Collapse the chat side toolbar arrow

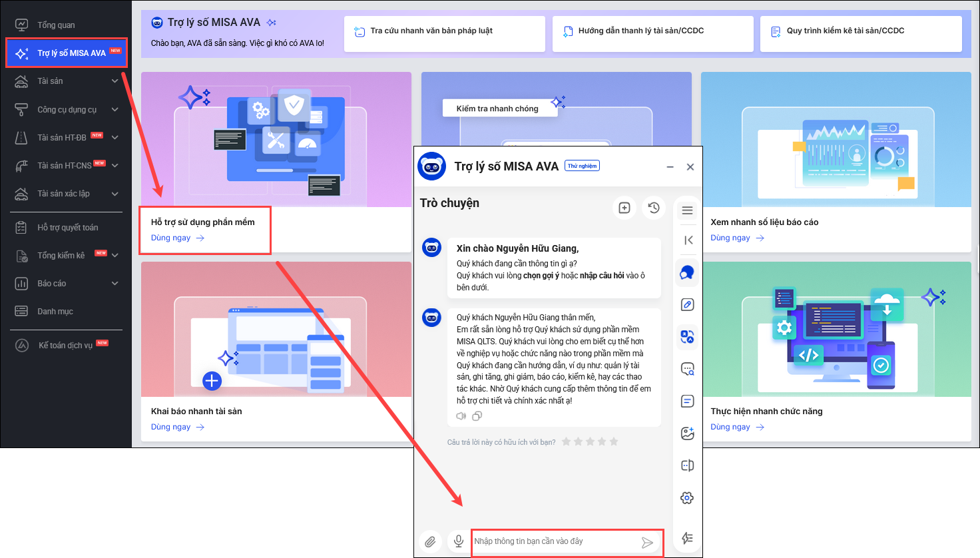pos(688,240)
